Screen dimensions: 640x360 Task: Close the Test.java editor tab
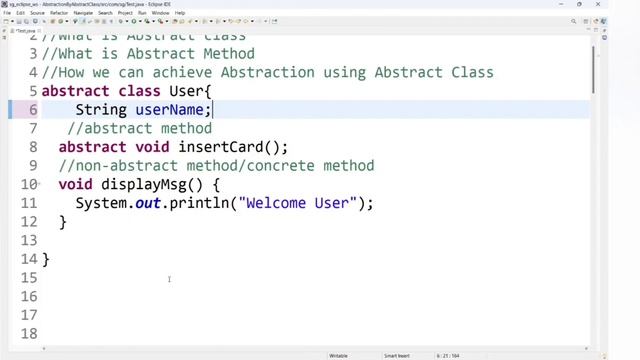point(39,31)
